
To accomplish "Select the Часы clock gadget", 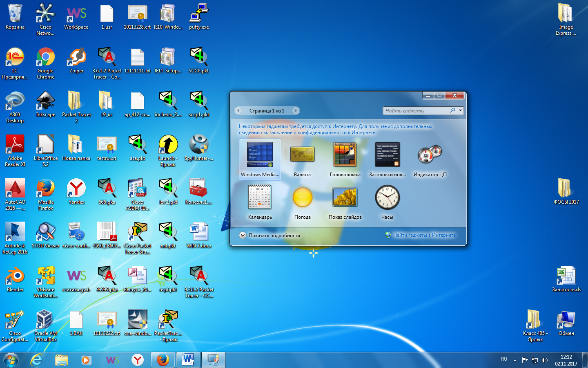I will 388,202.
